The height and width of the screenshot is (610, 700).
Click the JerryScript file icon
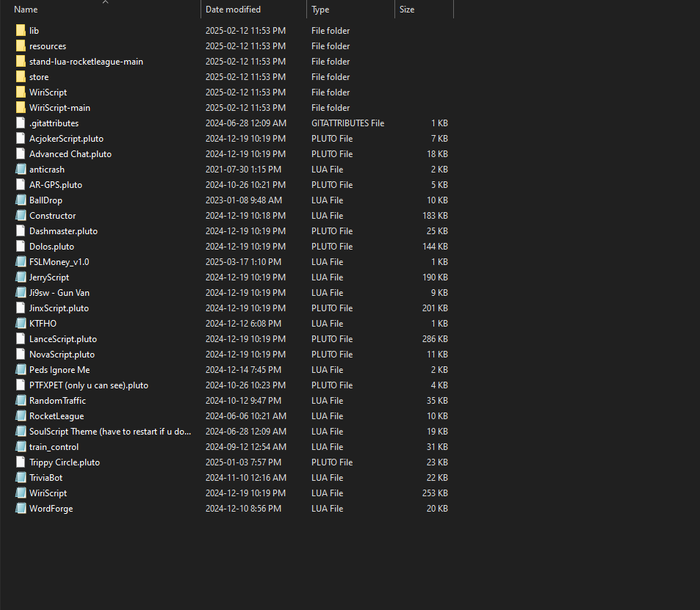click(x=21, y=277)
